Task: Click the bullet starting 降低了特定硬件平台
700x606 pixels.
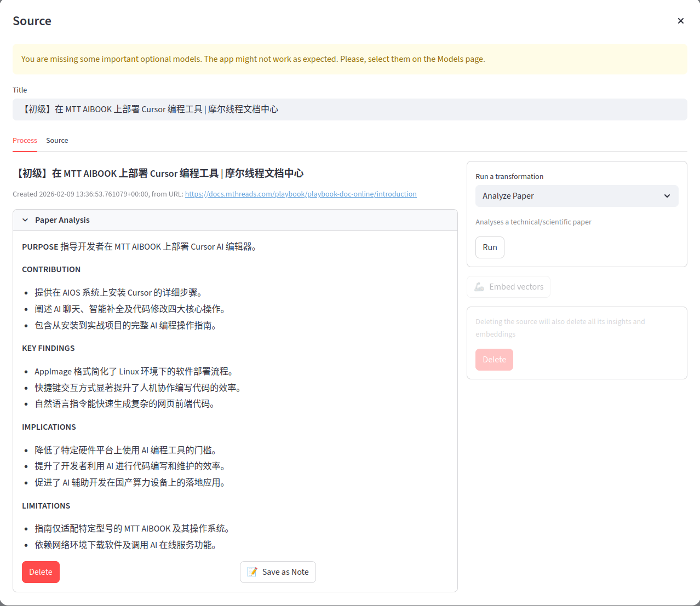Action: coord(127,451)
